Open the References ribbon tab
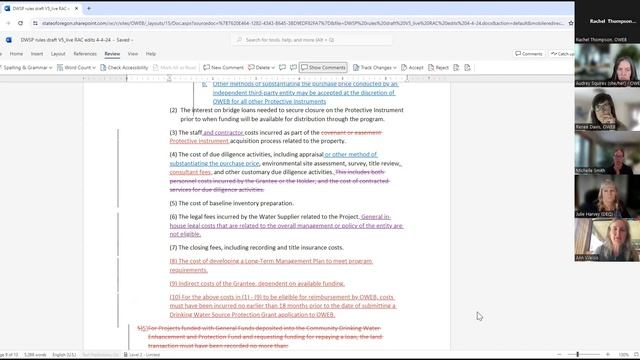Image resolution: width=640 pixels, height=360 pixels. coord(85,54)
